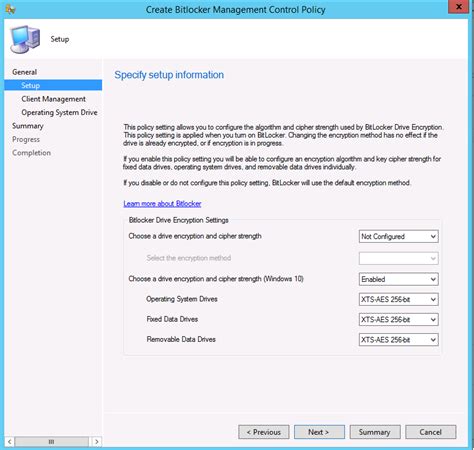Go to Operating System Drive step

(x=59, y=113)
